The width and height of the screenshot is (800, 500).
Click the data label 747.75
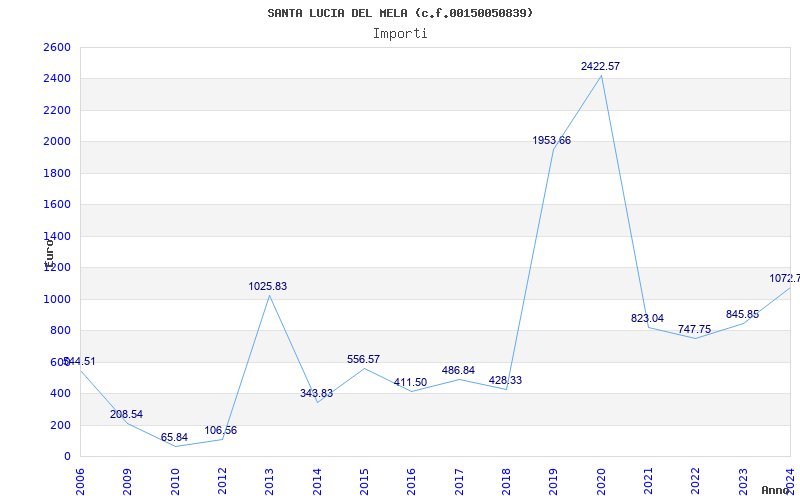[694, 330]
